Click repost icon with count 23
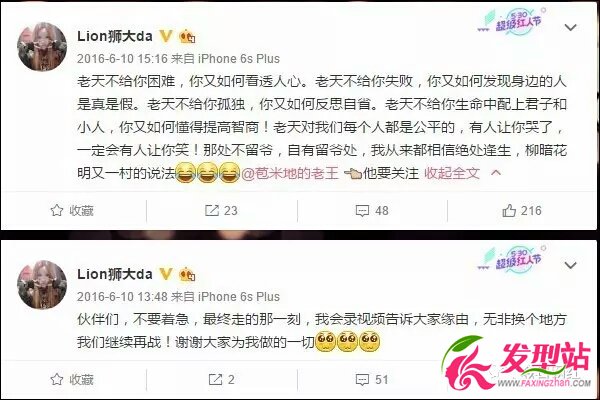 tap(212, 211)
